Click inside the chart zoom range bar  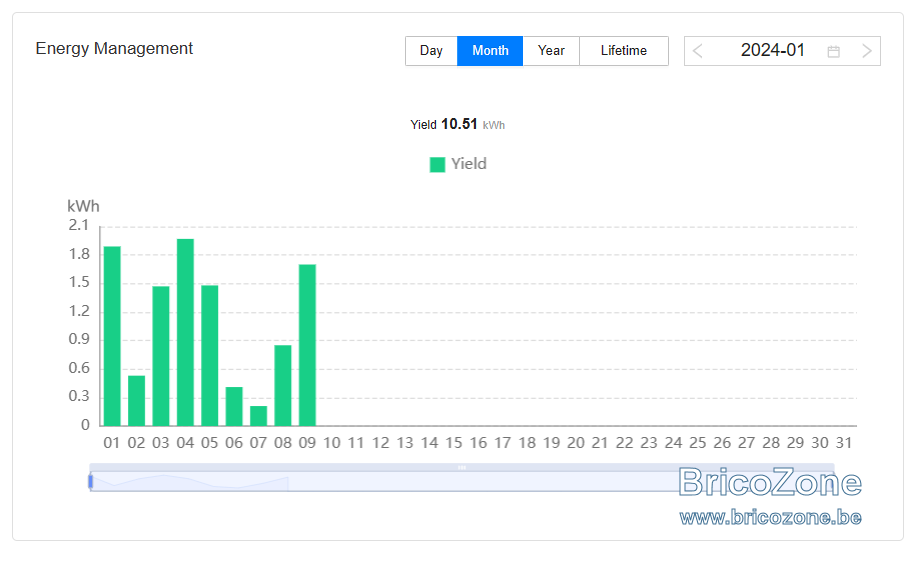pos(462,482)
